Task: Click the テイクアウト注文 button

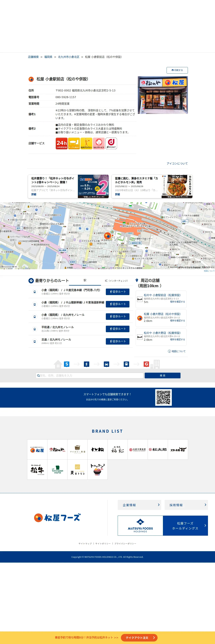Action: tap(139, 638)
